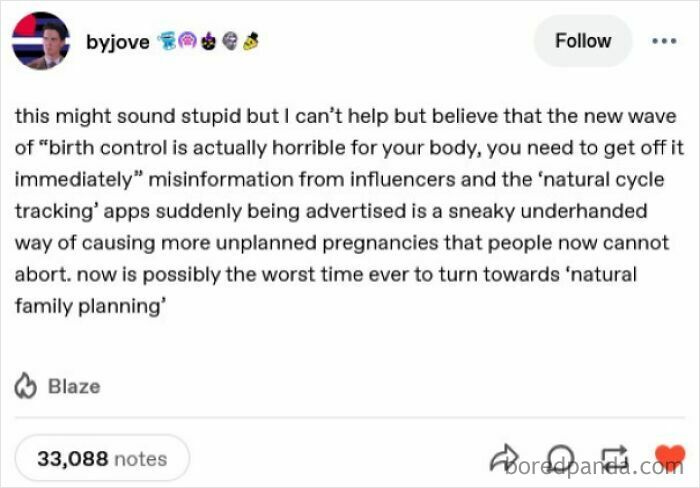The height and width of the screenshot is (488, 700).
Task: Click the Blaze label
Action: pos(74,385)
